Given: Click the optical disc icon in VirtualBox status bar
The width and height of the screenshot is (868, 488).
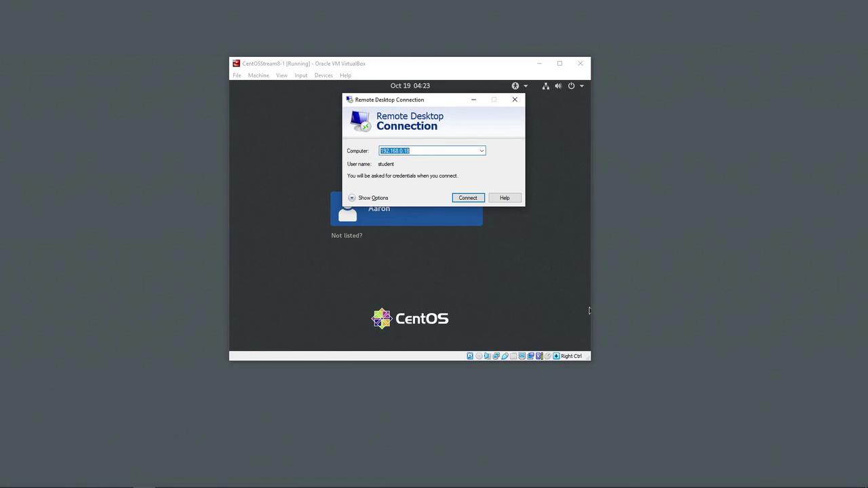Looking at the screenshot, I should point(479,356).
